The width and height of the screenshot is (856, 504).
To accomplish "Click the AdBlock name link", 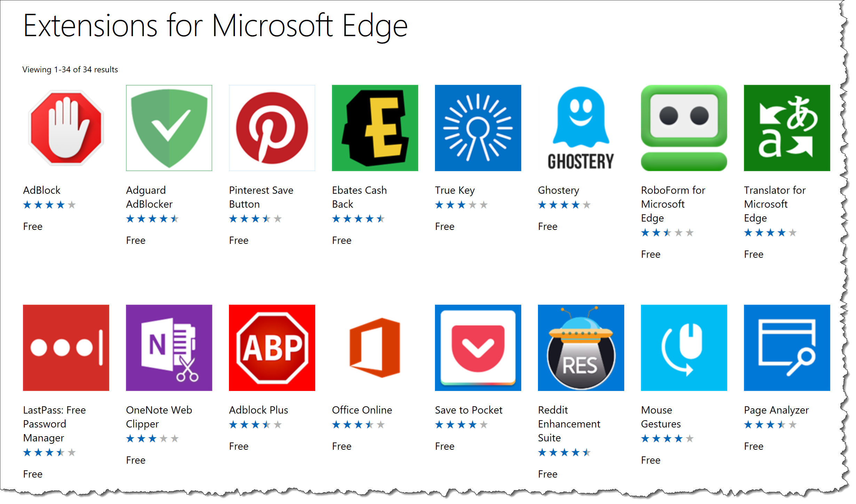I will coord(41,190).
